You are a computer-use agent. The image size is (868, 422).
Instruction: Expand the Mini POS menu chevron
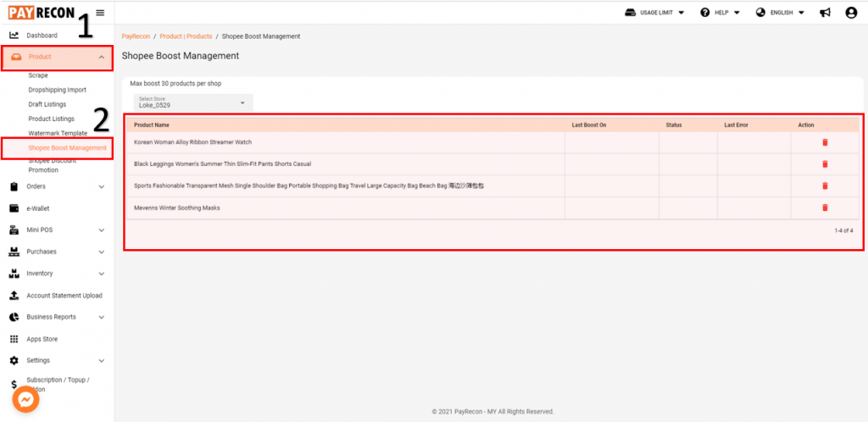click(x=102, y=230)
